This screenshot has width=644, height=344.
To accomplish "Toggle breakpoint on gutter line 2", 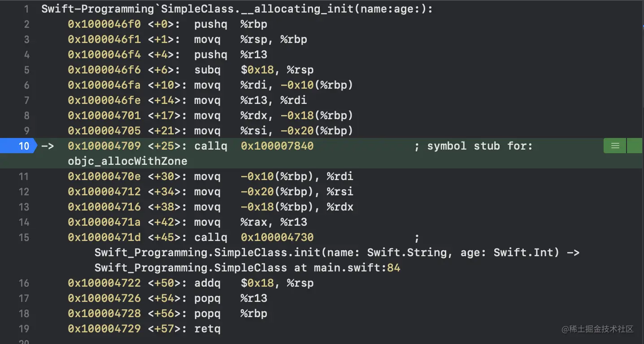I will [26, 24].
